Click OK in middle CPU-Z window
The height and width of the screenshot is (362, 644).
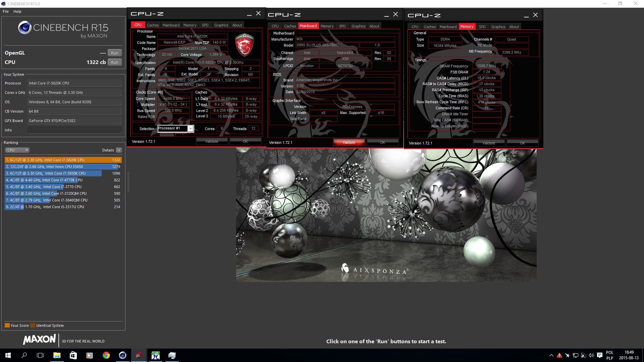[382, 142]
